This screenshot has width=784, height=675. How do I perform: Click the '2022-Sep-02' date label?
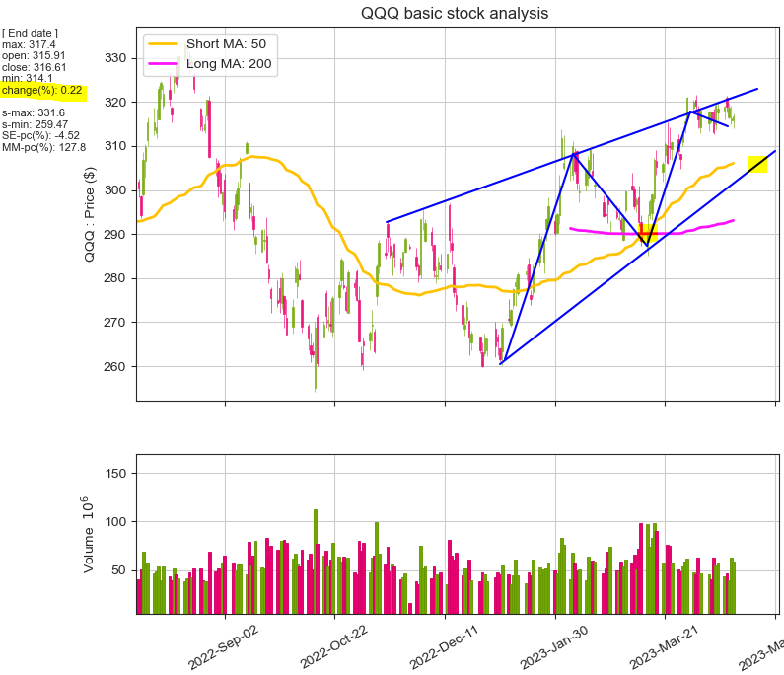pos(224,647)
